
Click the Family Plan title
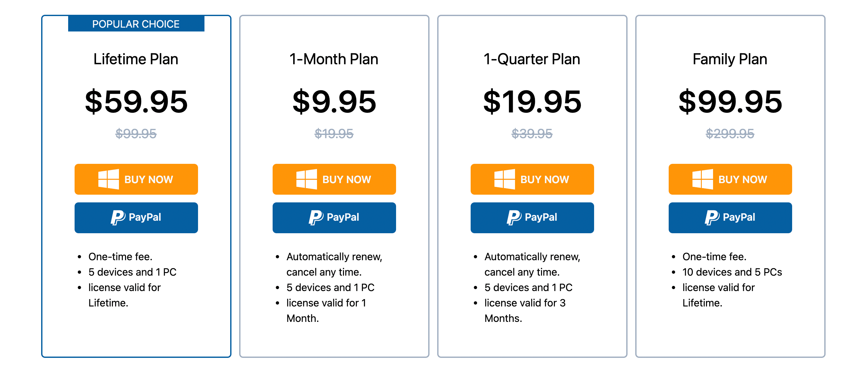[x=730, y=59]
